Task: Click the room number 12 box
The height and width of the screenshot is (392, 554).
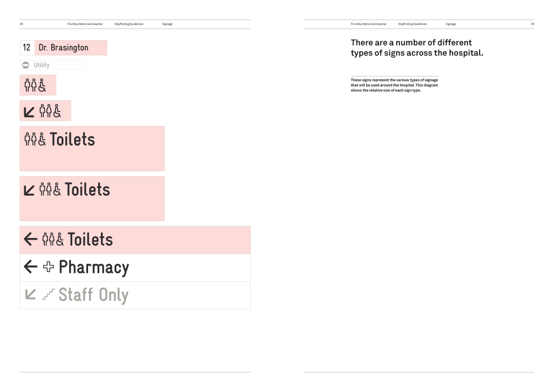Action: pyautogui.click(x=26, y=47)
